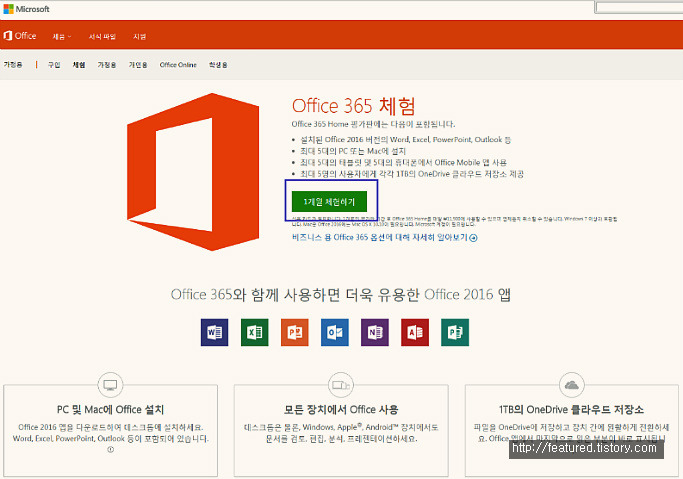The height and width of the screenshot is (479, 683).
Task: Click the 모든 장치에서 Office 사용 title
Action: point(341,409)
